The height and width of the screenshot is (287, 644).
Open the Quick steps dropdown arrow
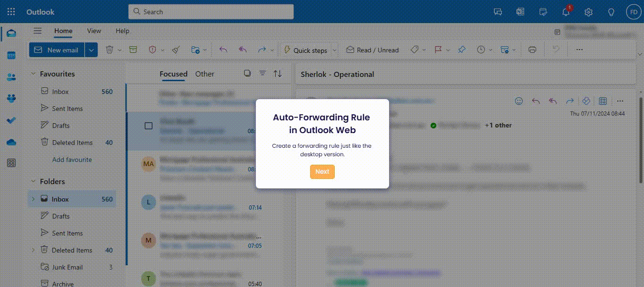[x=335, y=50]
